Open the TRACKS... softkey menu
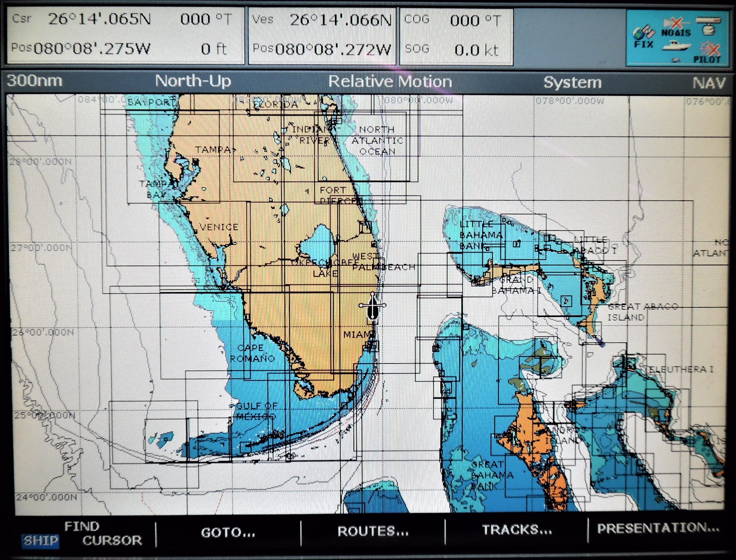The width and height of the screenshot is (736, 560). pos(517,530)
